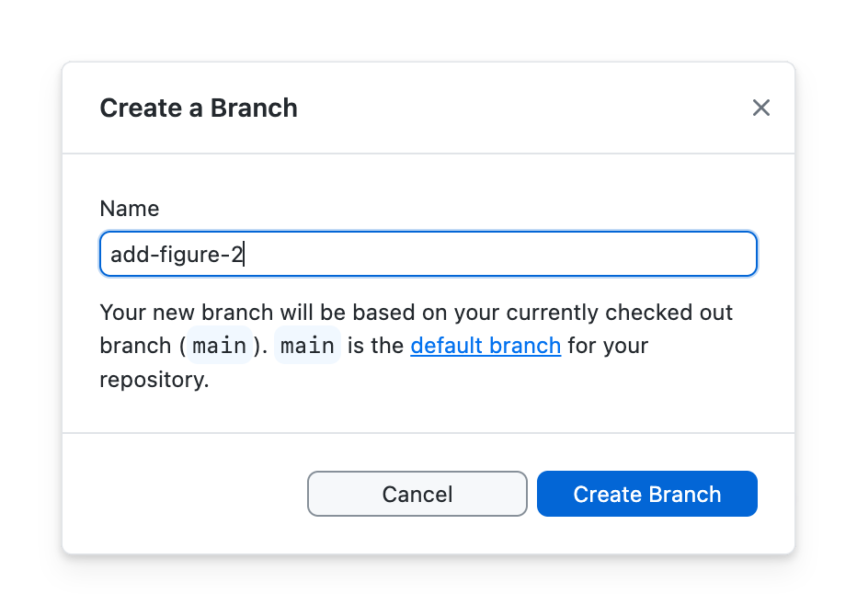
Task: Click the "main" badge before "is the"
Action: 307,346
